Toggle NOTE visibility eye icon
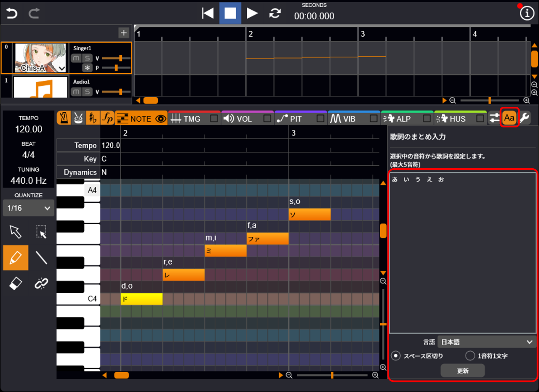The image size is (539, 392). pos(160,119)
